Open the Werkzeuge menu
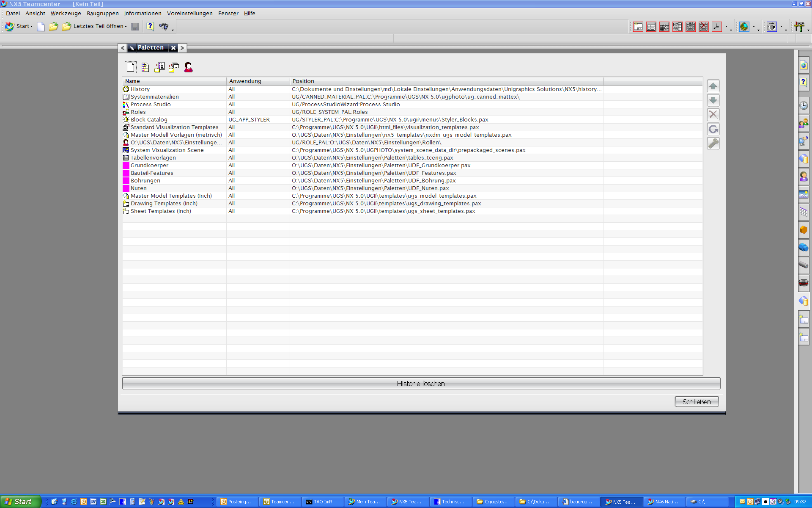 pyautogui.click(x=66, y=13)
